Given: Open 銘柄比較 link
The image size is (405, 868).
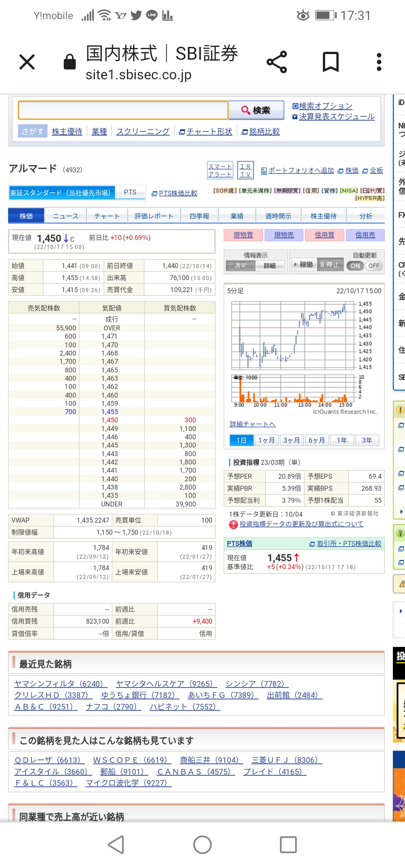Looking at the screenshot, I should point(265,131).
